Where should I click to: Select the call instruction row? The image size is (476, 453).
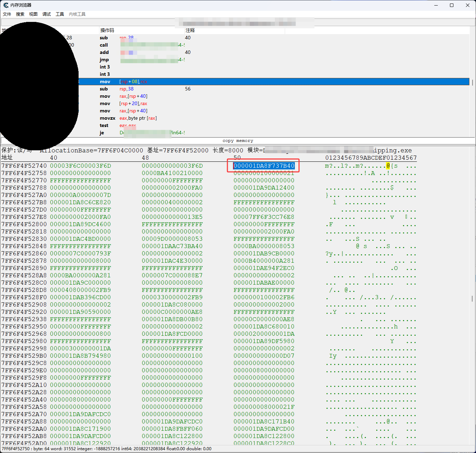tap(235, 45)
